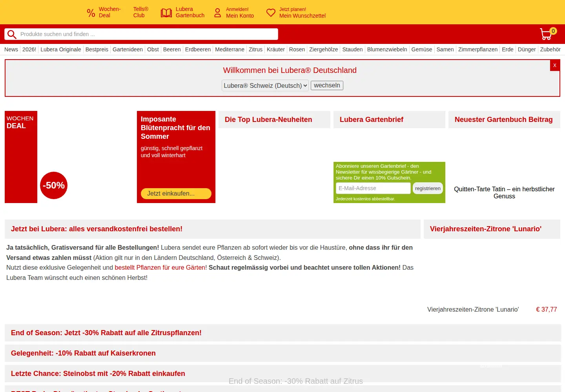This screenshot has height=392, width=565.
Task: Select the Gemüse menu item
Action: [422, 49]
